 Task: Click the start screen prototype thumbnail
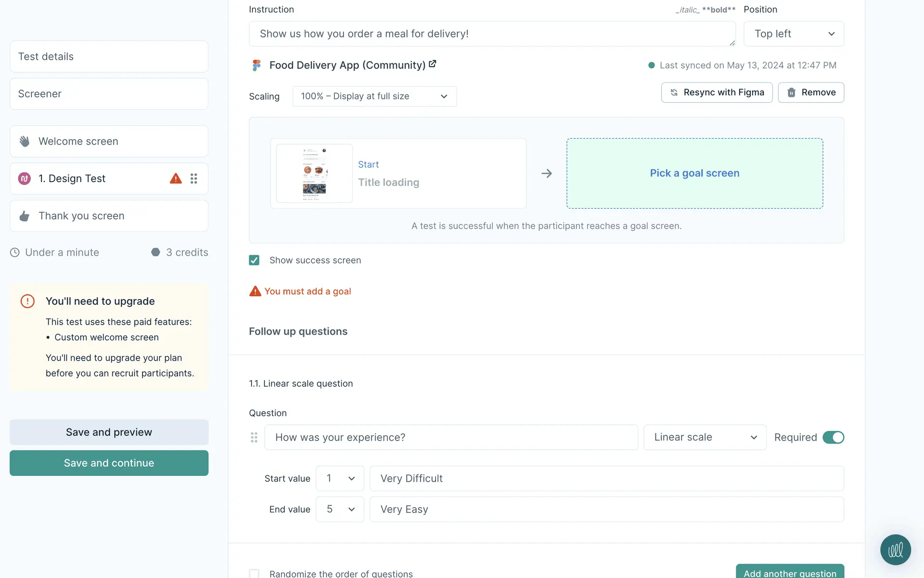[x=314, y=173]
